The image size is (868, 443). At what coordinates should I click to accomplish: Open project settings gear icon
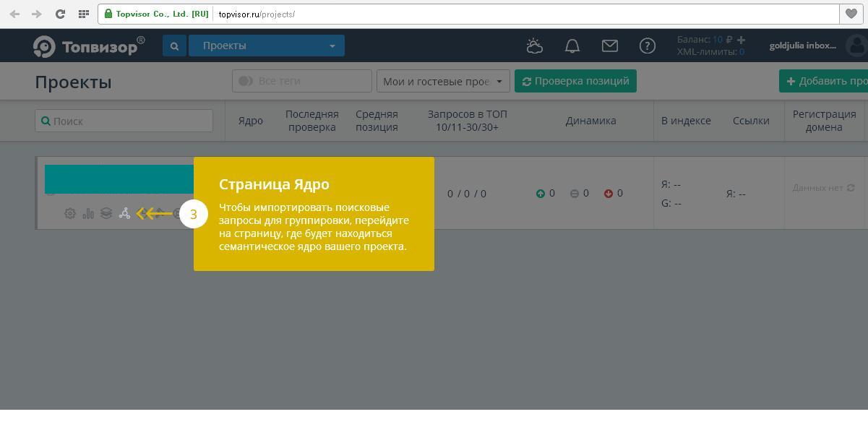coord(70,213)
